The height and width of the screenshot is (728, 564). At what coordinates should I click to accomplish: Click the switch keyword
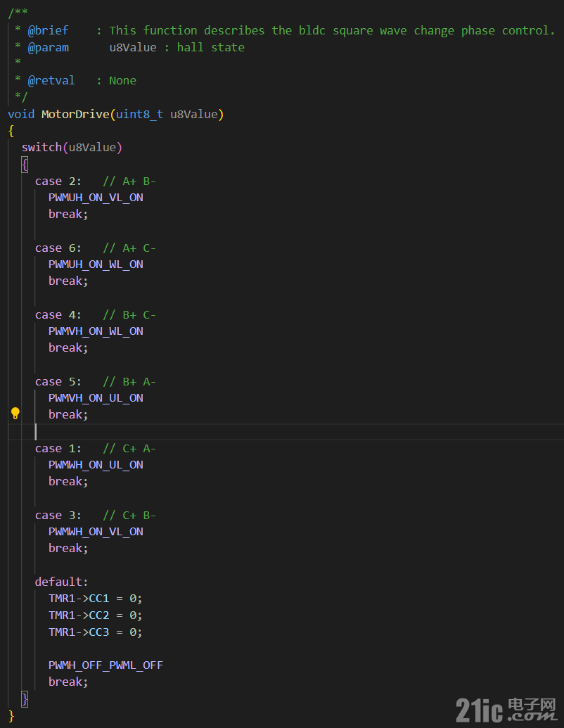click(41, 148)
